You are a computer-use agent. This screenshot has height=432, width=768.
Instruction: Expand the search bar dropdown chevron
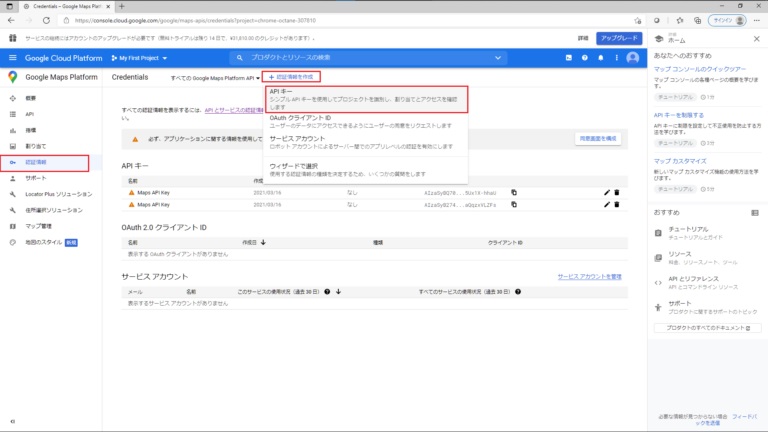click(x=498, y=58)
